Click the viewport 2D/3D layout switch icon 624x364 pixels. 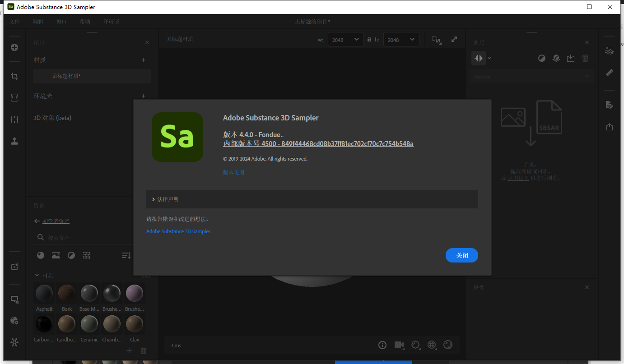click(x=436, y=40)
